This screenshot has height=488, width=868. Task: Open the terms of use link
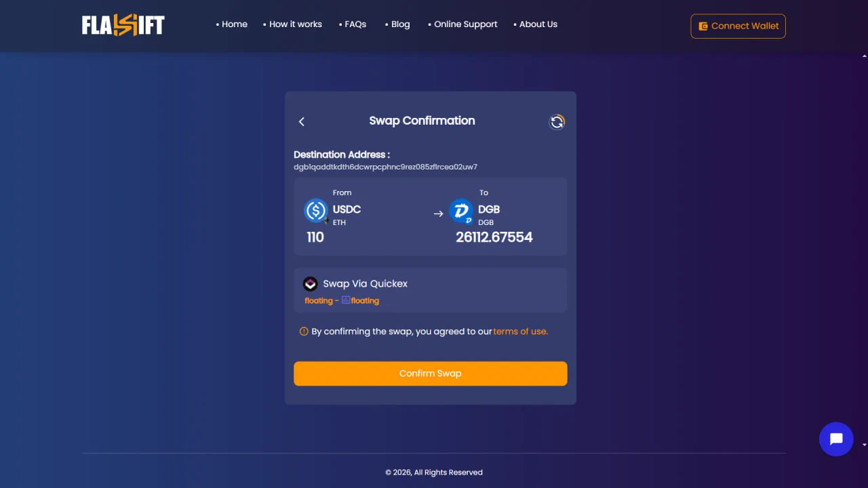point(521,331)
